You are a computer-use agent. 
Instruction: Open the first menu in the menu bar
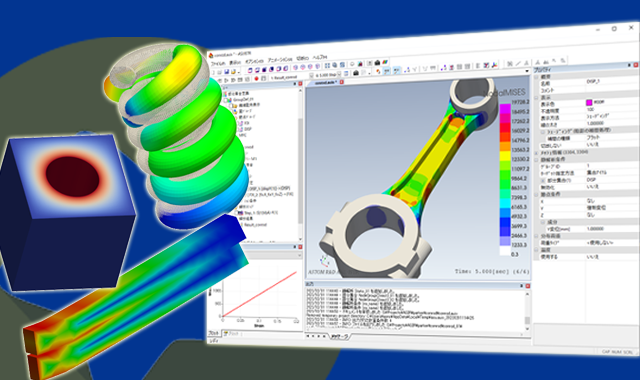pos(218,64)
